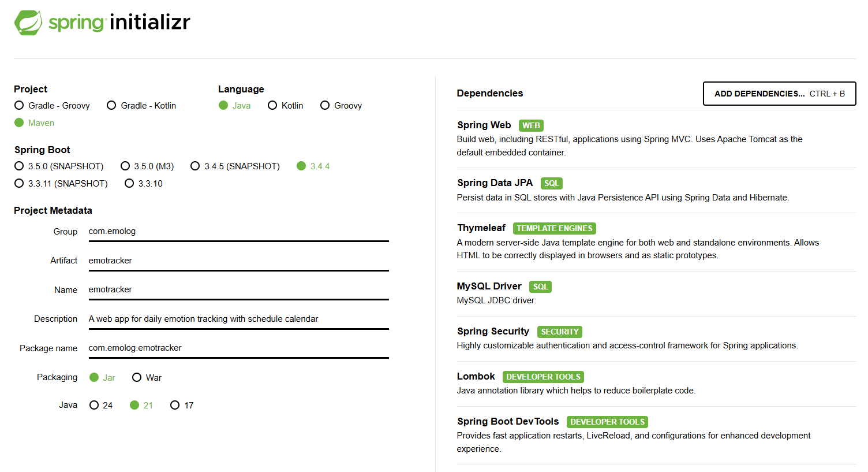868x472 pixels.
Task: Click the Spring Boot DevTools dependency title
Action: 508,422
